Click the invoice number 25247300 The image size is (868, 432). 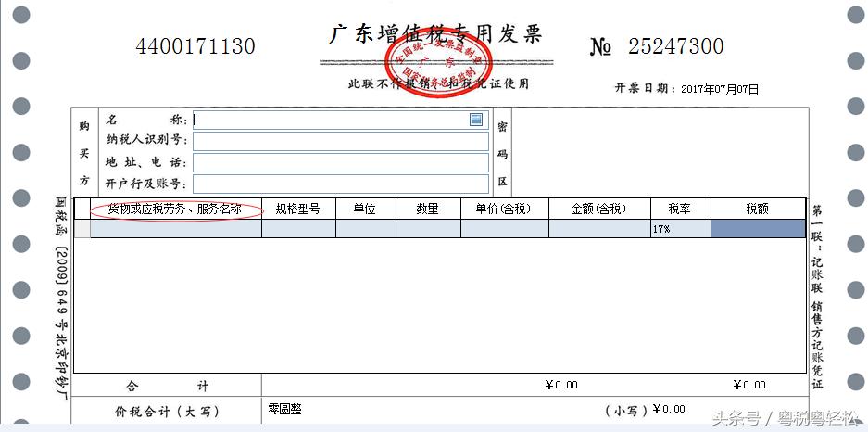point(676,46)
